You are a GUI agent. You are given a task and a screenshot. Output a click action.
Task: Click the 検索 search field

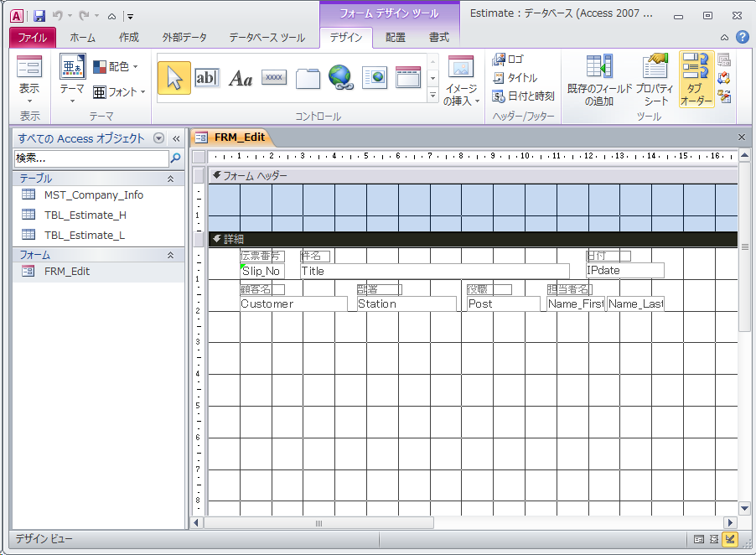coord(91,158)
